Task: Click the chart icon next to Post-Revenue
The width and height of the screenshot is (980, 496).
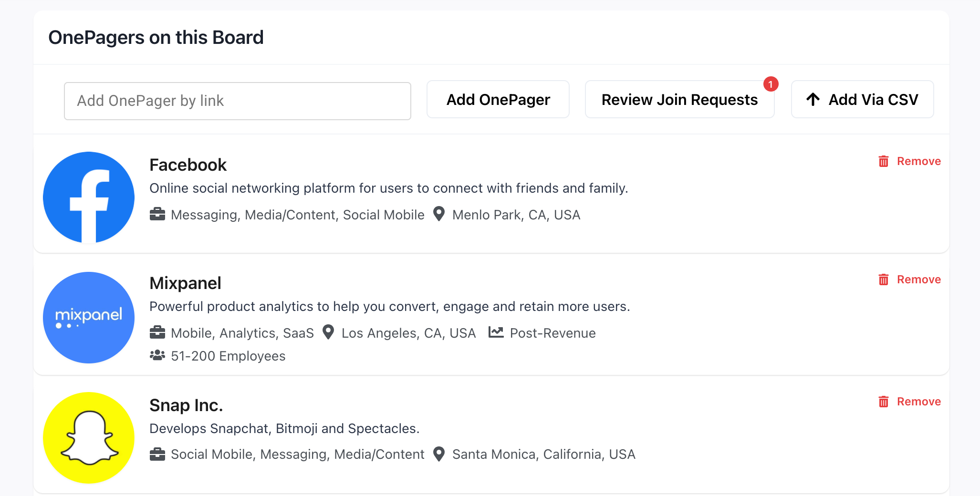Action: [x=496, y=332]
